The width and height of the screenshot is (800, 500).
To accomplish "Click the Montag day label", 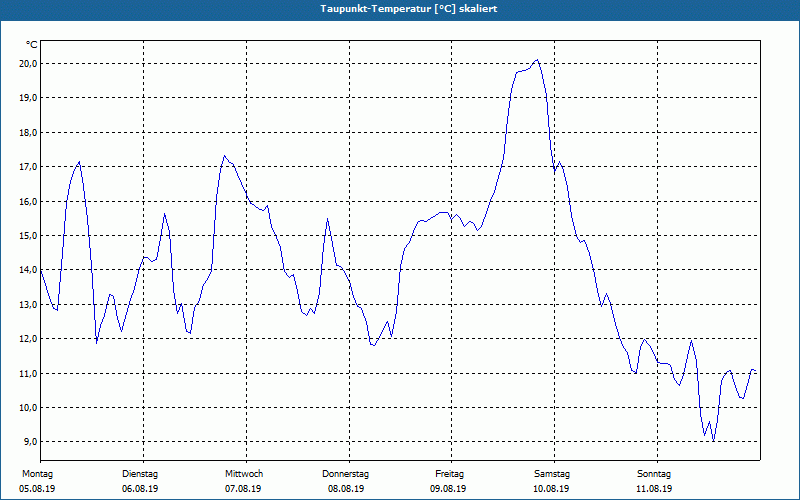I will click(37, 474).
